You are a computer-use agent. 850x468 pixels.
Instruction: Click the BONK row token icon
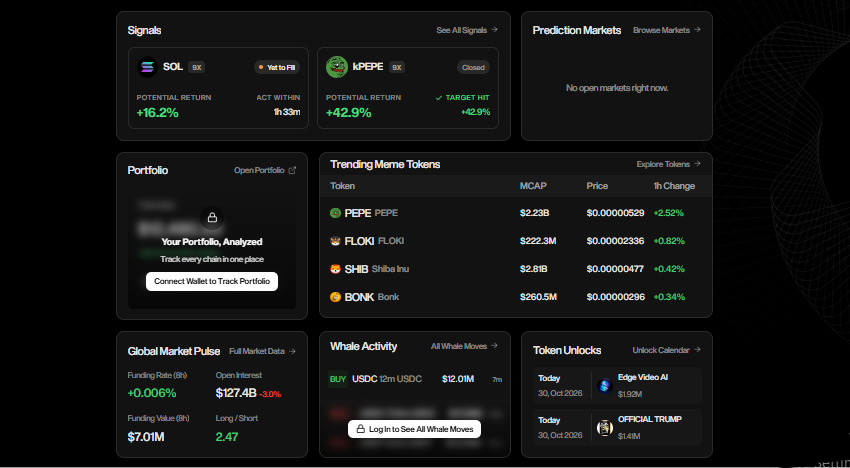(x=335, y=297)
